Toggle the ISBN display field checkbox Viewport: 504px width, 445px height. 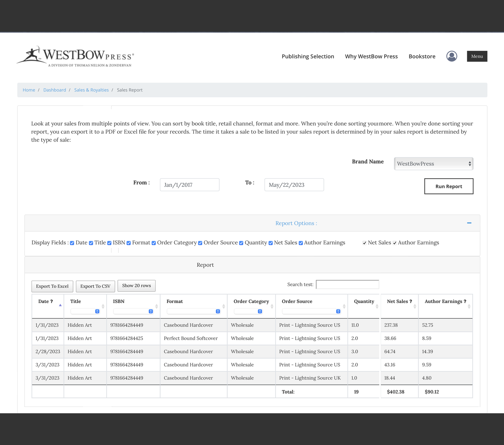(x=109, y=243)
